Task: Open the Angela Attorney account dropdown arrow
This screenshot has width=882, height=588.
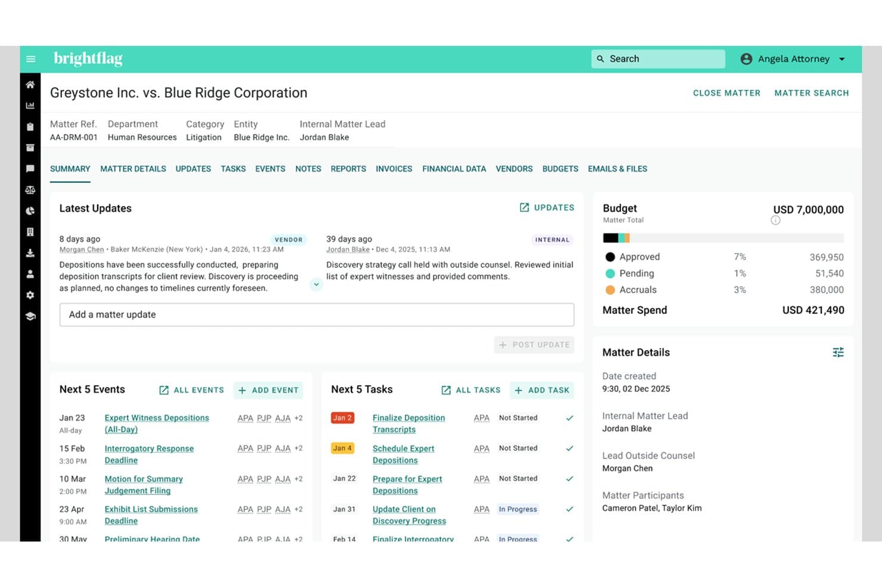Action: 842,59
